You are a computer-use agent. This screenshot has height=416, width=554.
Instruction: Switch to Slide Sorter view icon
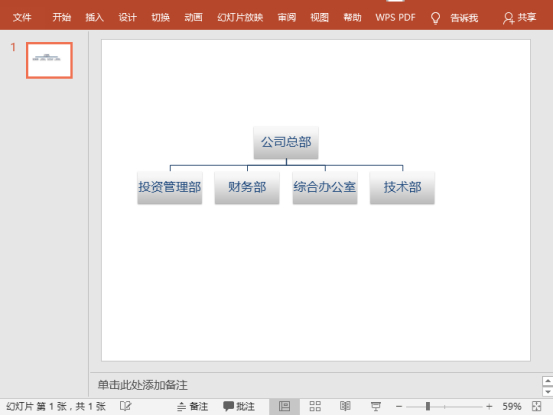click(315, 406)
